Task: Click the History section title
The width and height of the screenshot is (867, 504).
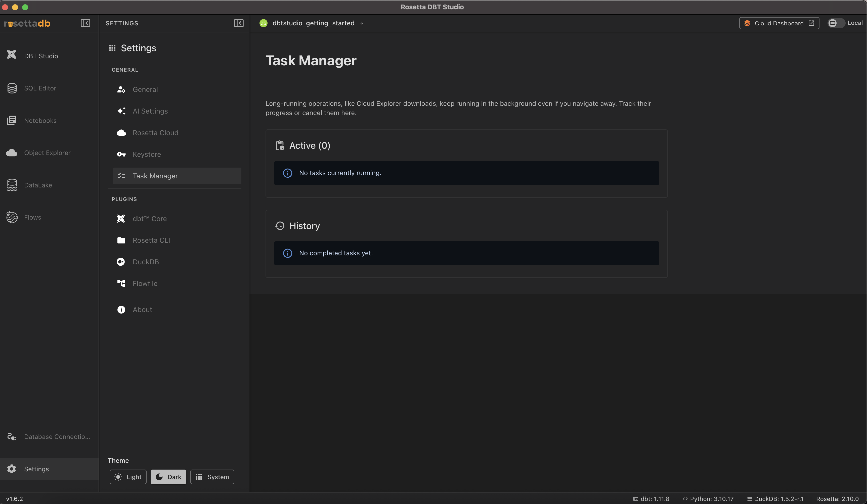Action: (305, 226)
